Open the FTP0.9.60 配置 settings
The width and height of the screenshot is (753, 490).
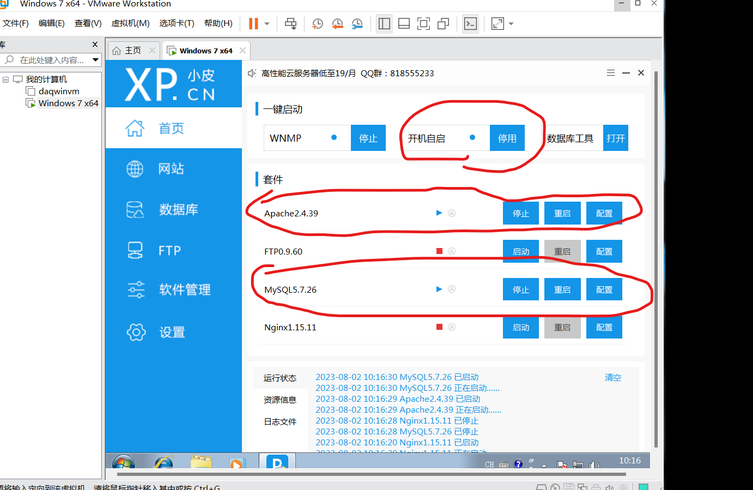coord(604,251)
